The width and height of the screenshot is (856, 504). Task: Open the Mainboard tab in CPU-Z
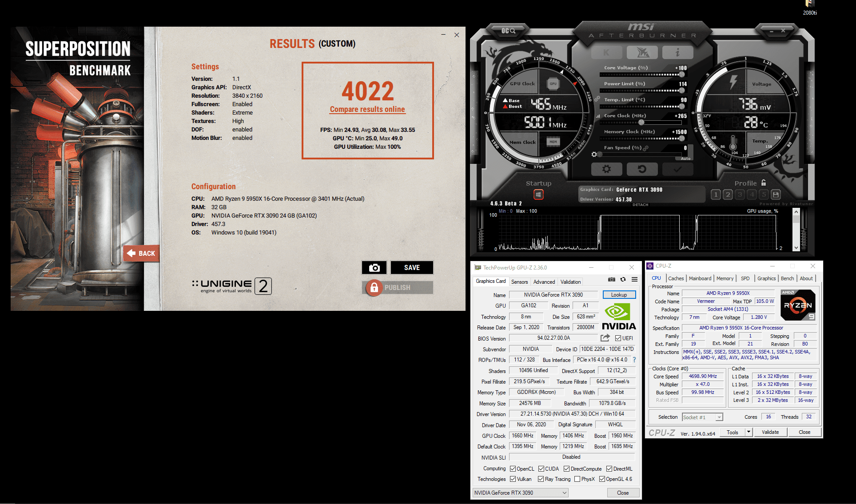tap(700, 278)
